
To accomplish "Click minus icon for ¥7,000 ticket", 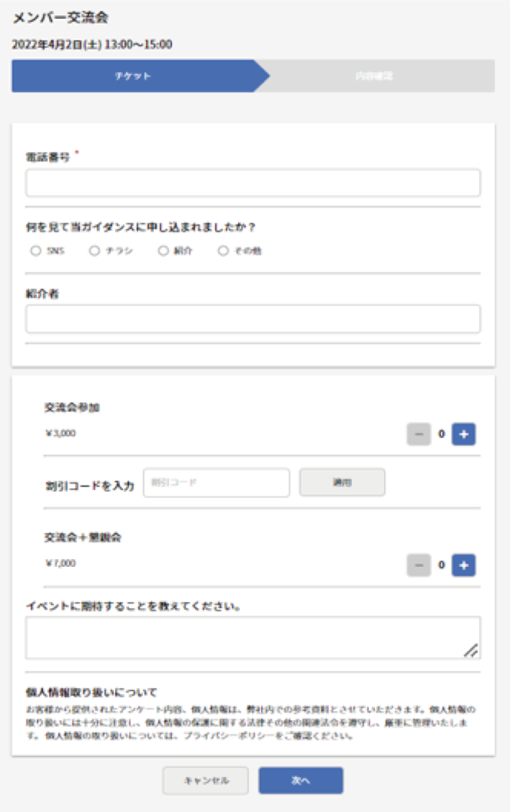I will point(418,565).
